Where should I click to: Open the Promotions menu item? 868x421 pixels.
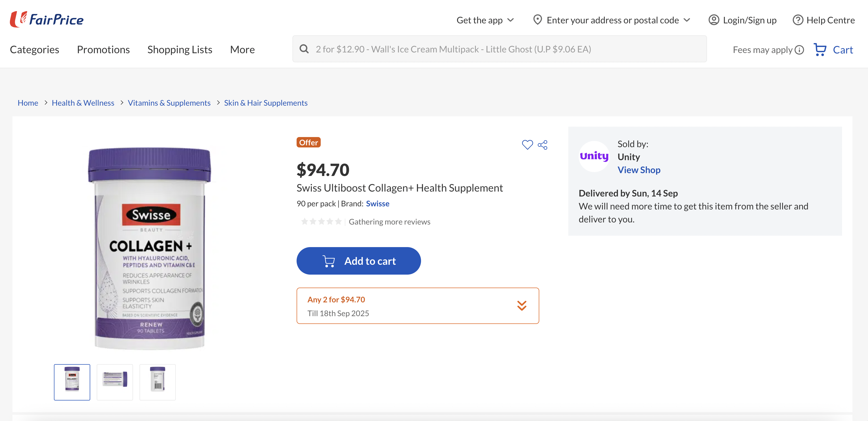(103, 50)
